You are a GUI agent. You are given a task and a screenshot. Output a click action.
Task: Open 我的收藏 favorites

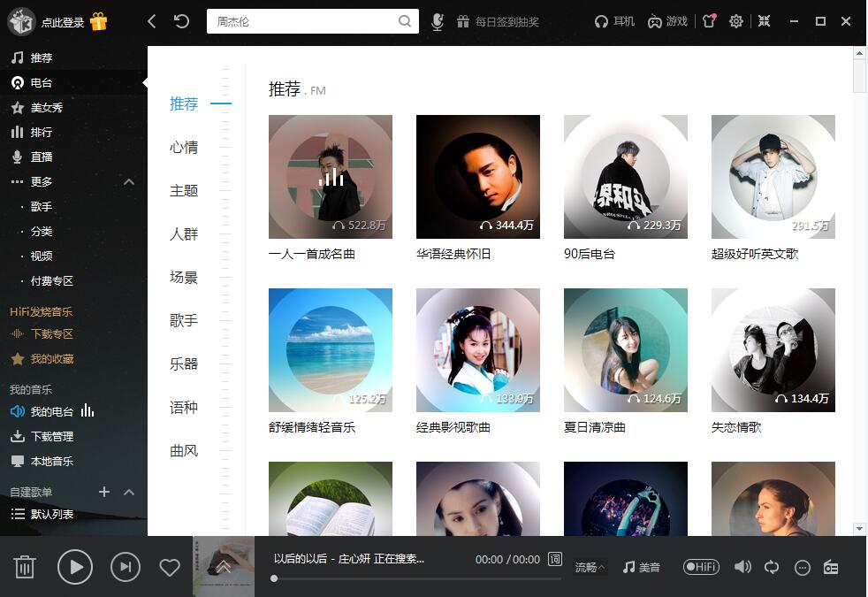click(x=52, y=359)
